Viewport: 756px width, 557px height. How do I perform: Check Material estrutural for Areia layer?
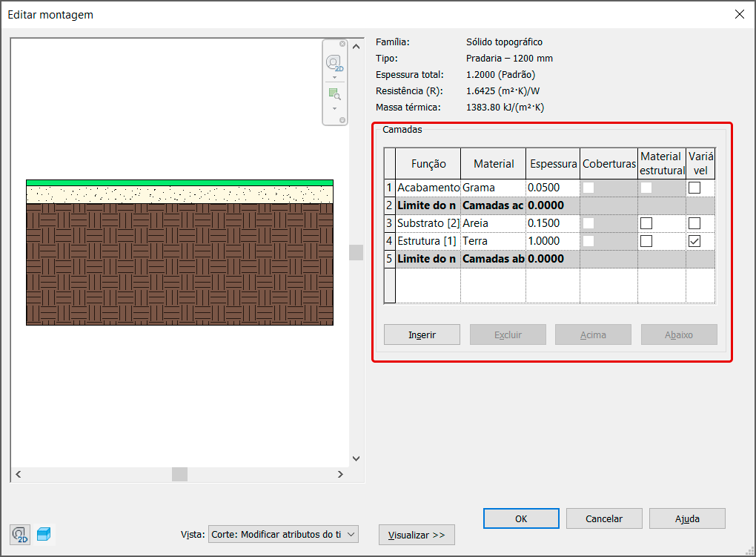tap(646, 223)
